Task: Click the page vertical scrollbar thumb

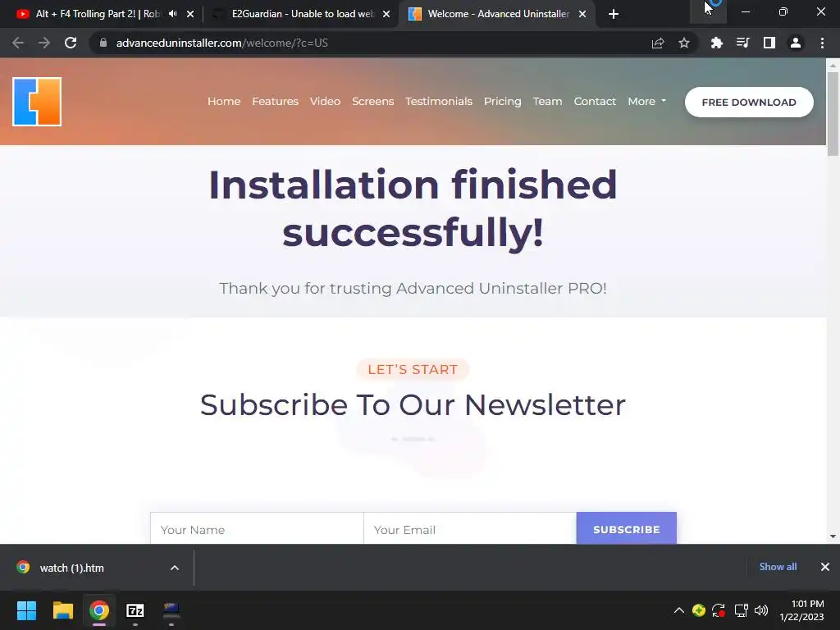Action: point(833,113)
